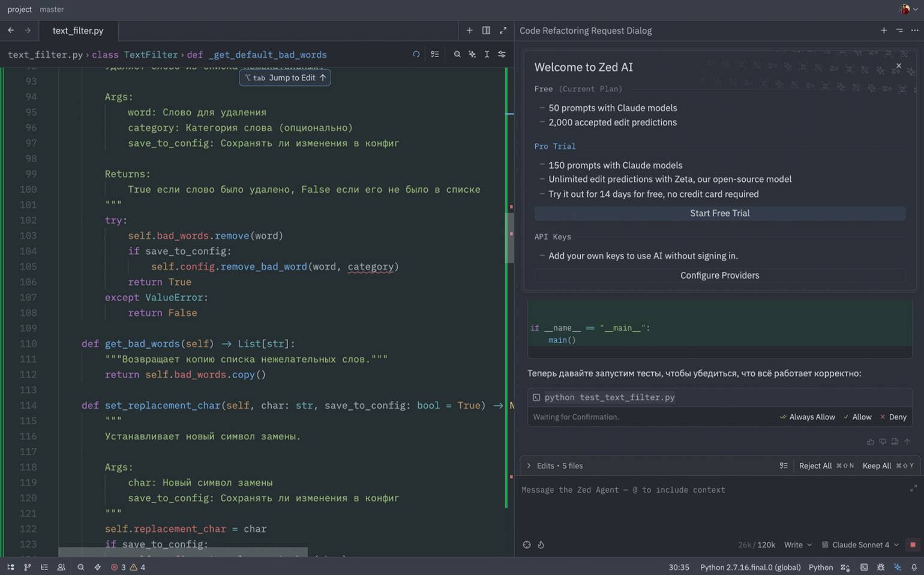924x575 pixels.
Task: Click Keep All edits
Action: pyautogui.click(x=888, y=466)
